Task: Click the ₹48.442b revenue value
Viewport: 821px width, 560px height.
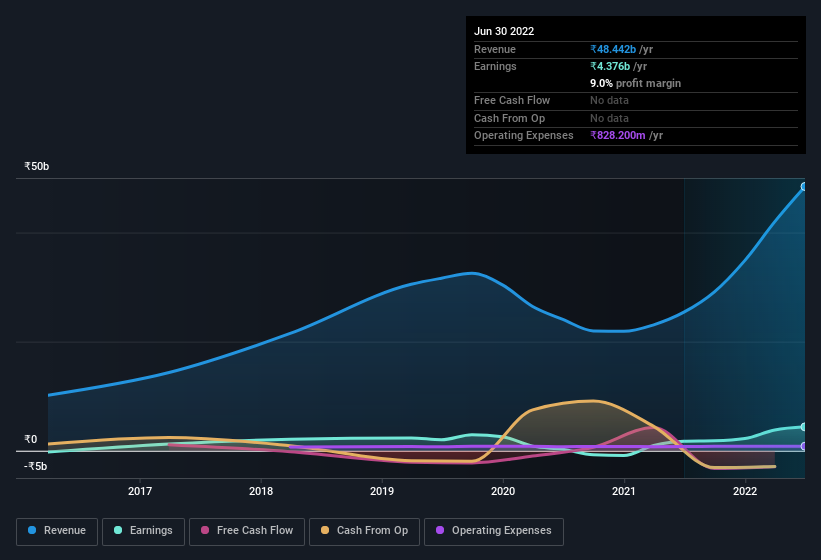Action: point(613,49)
